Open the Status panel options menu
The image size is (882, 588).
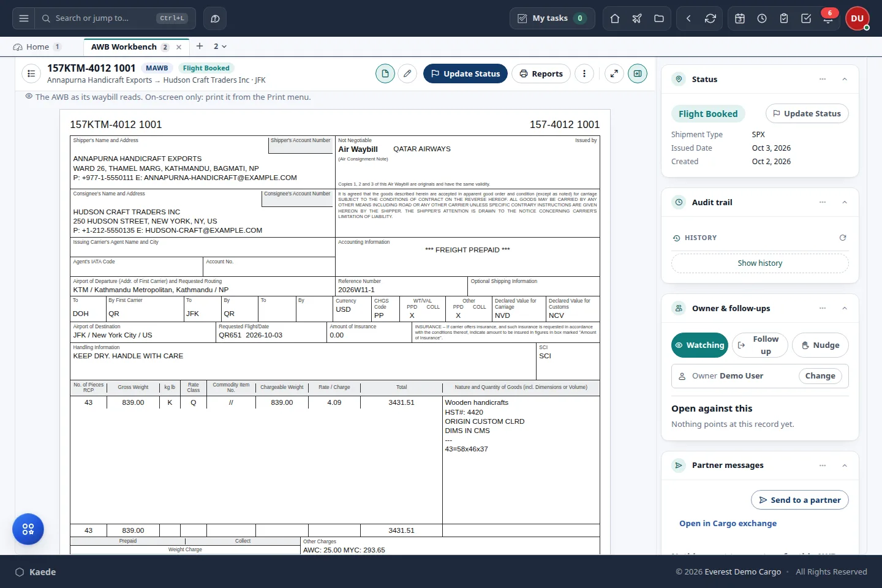pos(823,79)
